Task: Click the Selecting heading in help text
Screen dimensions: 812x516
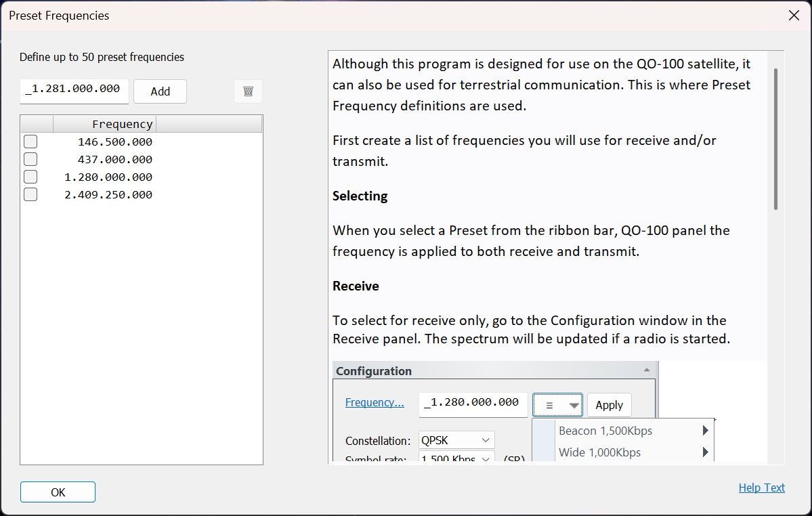Action: (x=360, y=196)
